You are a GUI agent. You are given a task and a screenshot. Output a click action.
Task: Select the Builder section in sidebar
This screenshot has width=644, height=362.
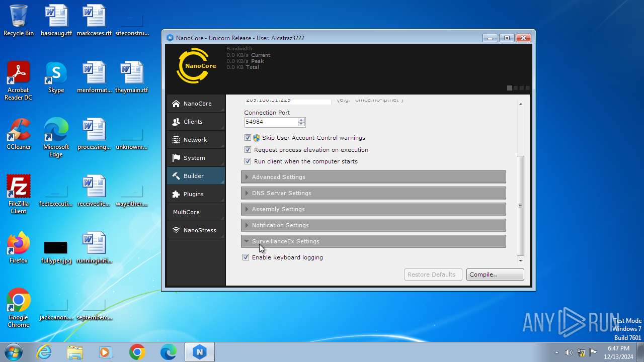pos(196,176)
